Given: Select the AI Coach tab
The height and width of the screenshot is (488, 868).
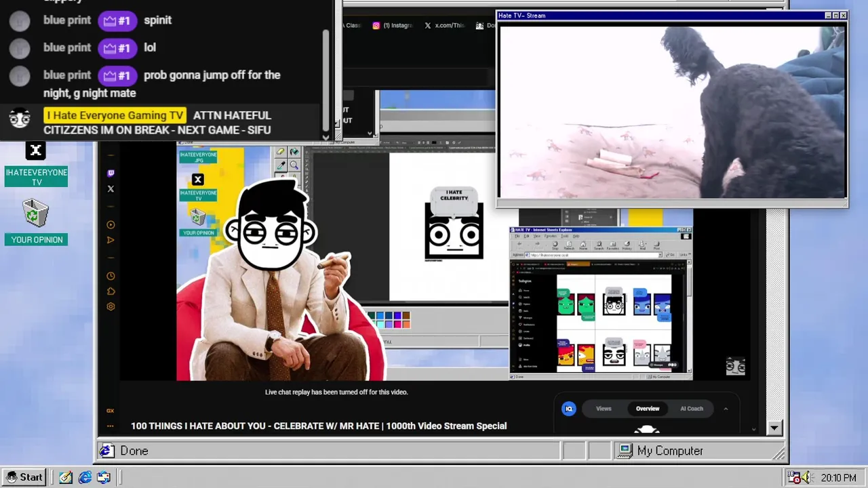Looking at the screenshot, I should pyautogui.click(x=692, y=409).
